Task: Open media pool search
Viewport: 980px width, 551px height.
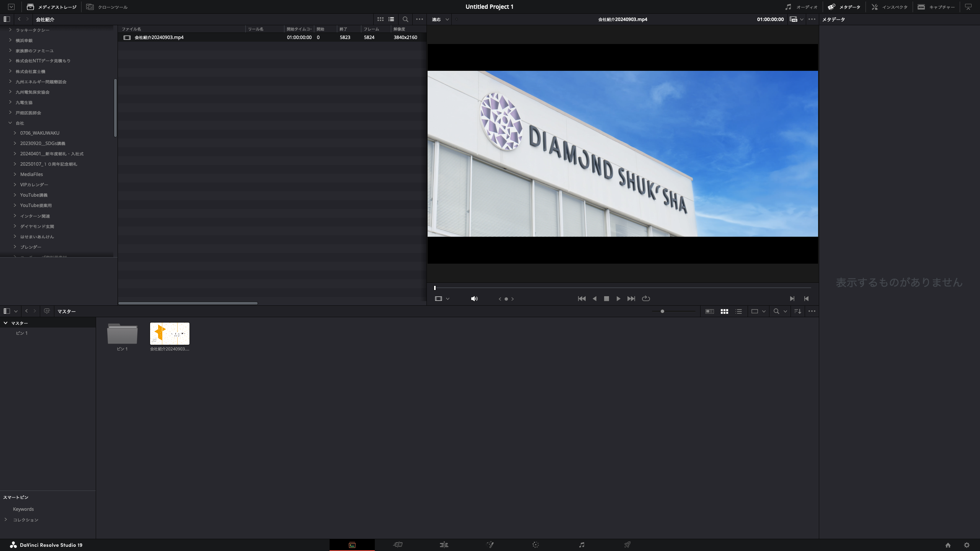Action: pyautogui.click(x=776, y=311)
